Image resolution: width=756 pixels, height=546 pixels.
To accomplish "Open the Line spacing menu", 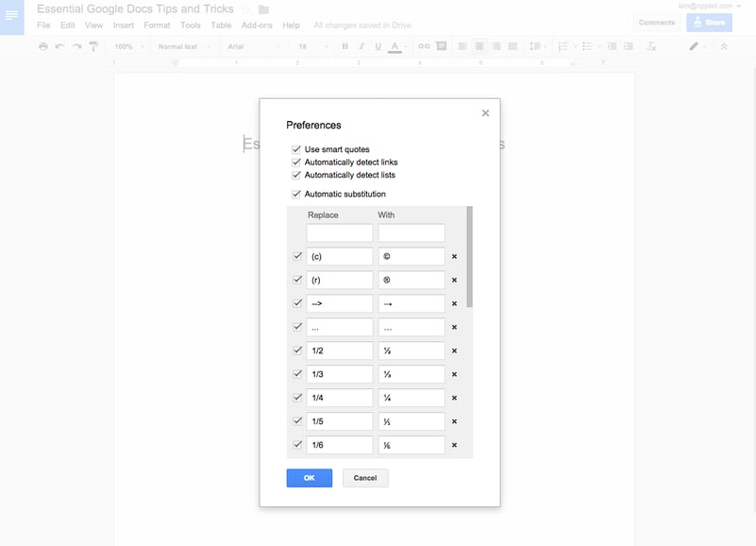I will (x=538, y=46).
